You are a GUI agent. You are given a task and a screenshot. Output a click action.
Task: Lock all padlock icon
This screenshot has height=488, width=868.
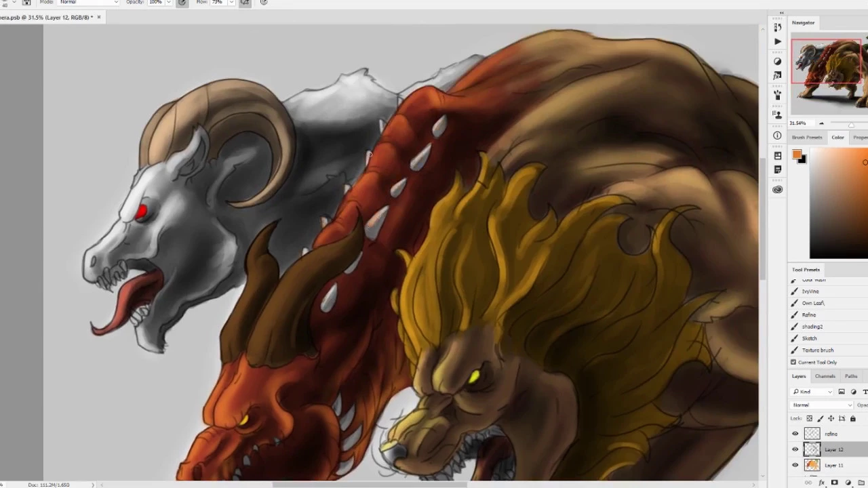(852, 419)
